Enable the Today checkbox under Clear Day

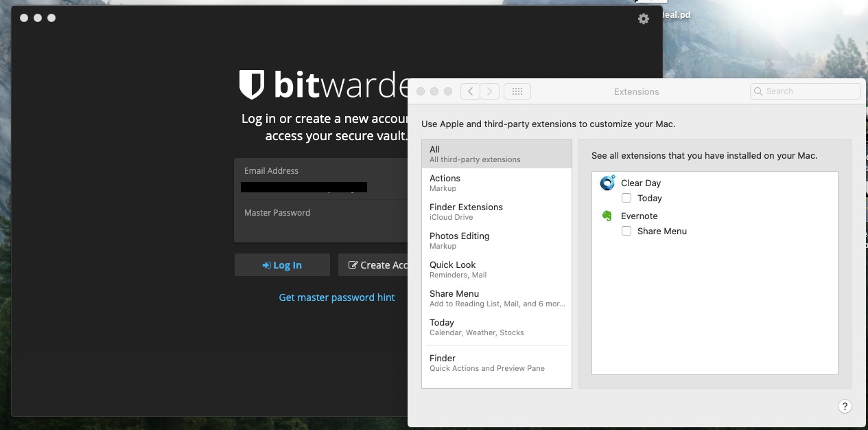coord(626,198)
